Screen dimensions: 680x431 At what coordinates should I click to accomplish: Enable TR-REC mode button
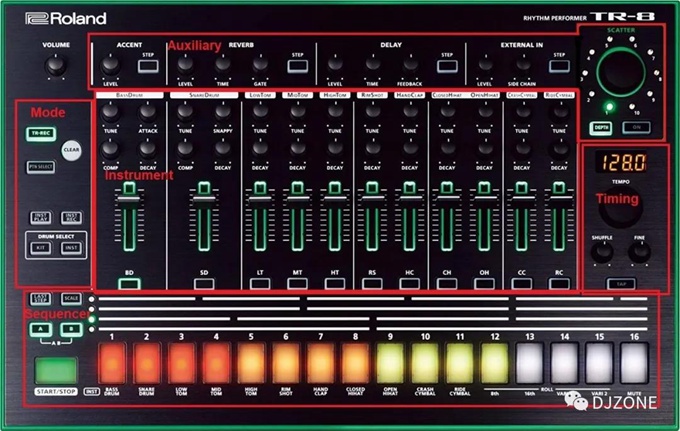click(41, 134)
